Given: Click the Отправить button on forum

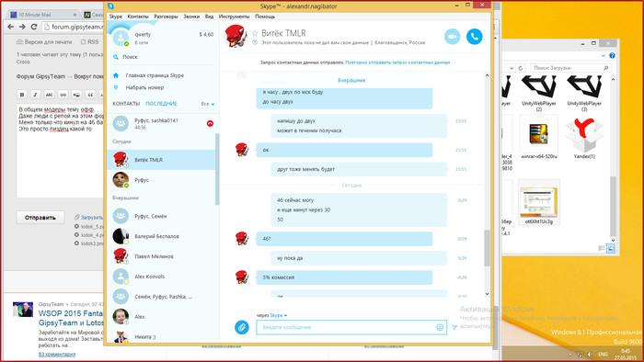Looking at the screenshot, I should pos(40,217).
